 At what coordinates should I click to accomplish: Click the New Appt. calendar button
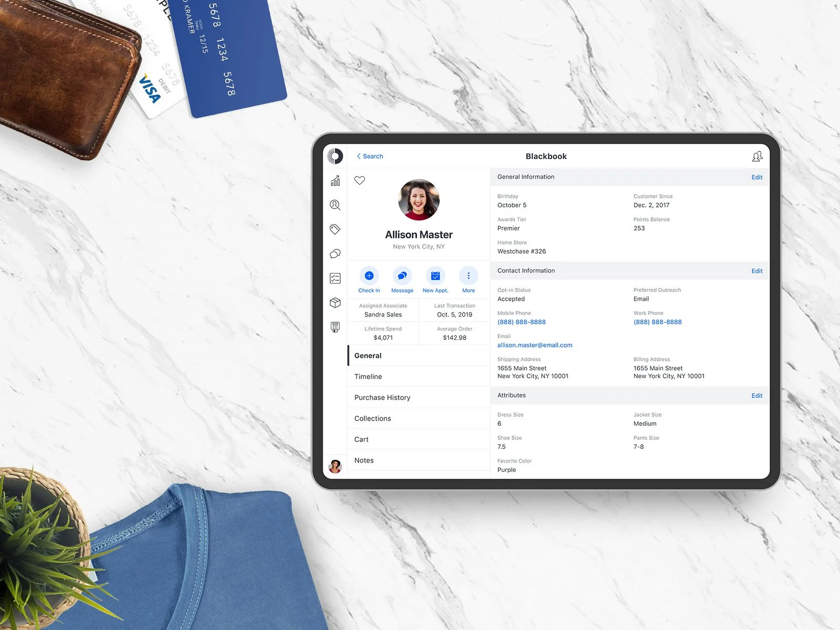coord(435,276)
